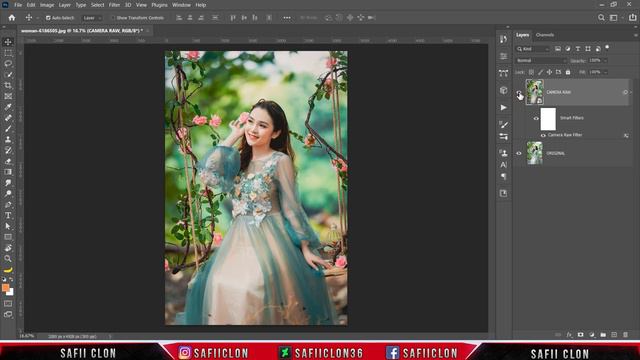
Task: Toggle lock transparent pixels
Action: click(x=531, y=72)
